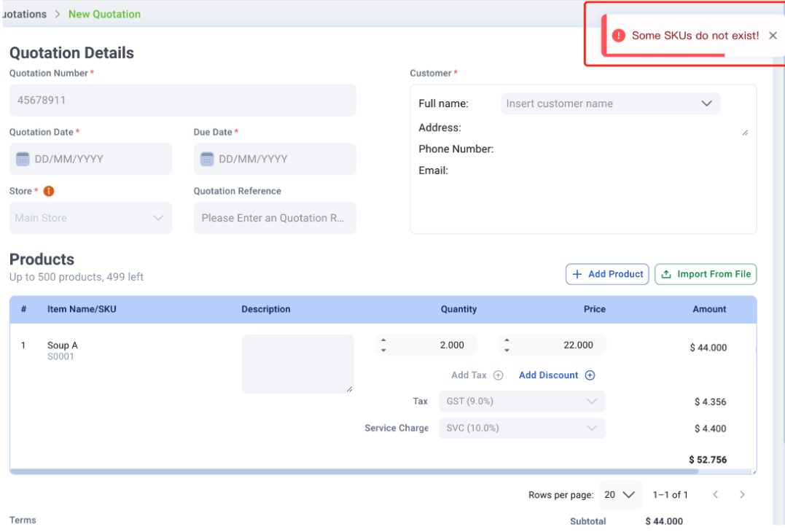
Task: Click the Add Product button
Action: tap(607, 274)
